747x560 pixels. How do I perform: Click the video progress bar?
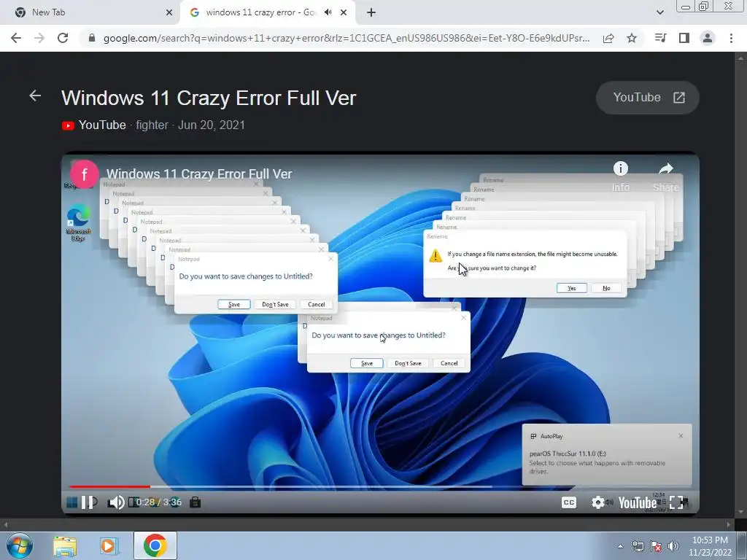[380, 486]
